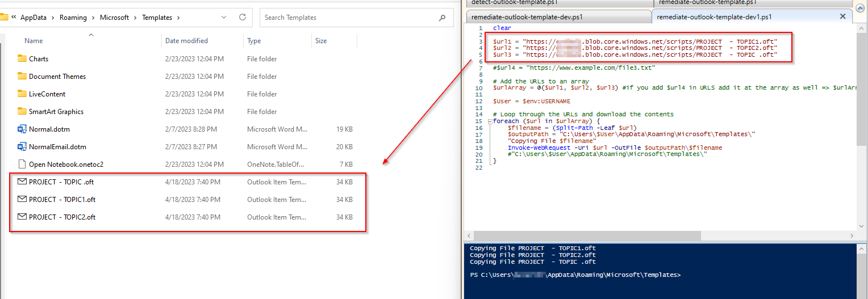Switch to remediate-outlook-template-dev.ps1 tab
The image size is (868, 299).
click(527, 17)
